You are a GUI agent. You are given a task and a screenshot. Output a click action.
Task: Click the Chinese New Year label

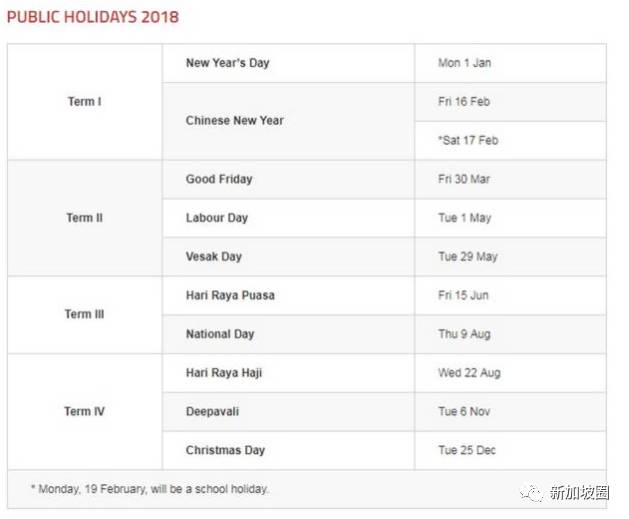(234, 121)
